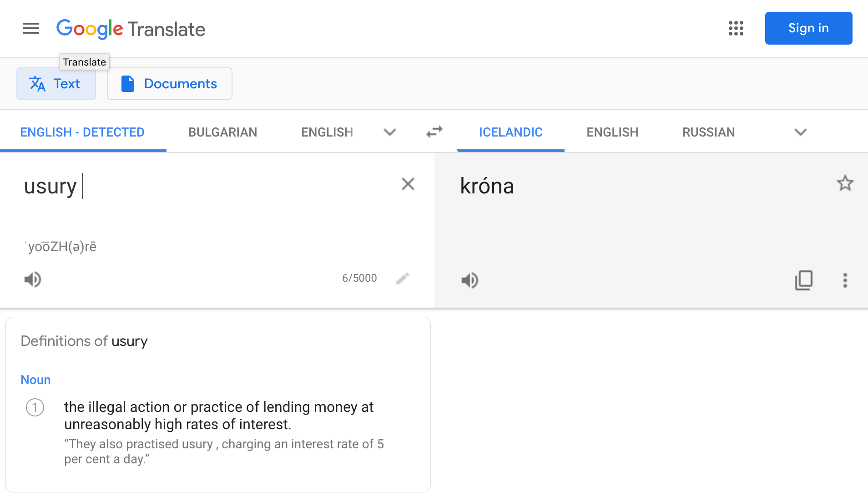Switch to the Documents tab
Screen dimensions: 868x497
click(x=169, y=83)
